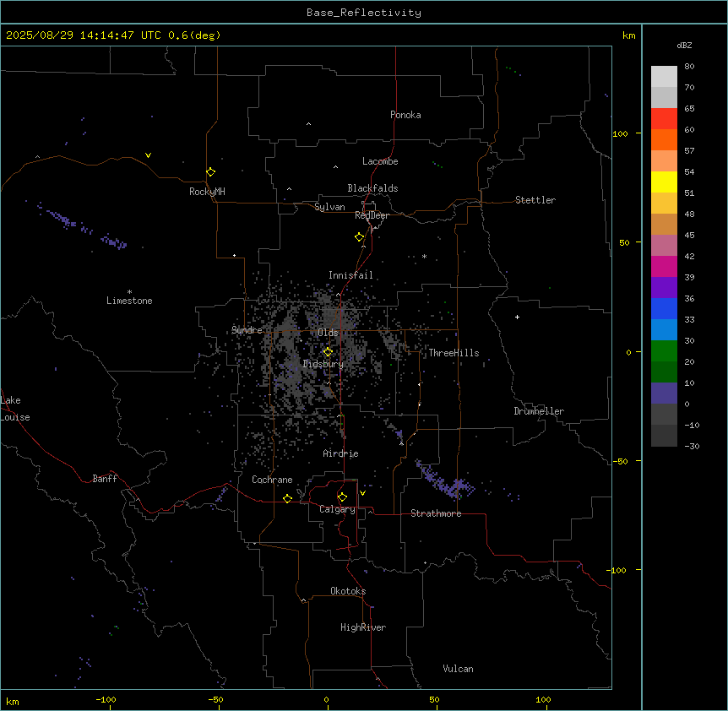Click the Lake Louise label

15,409
